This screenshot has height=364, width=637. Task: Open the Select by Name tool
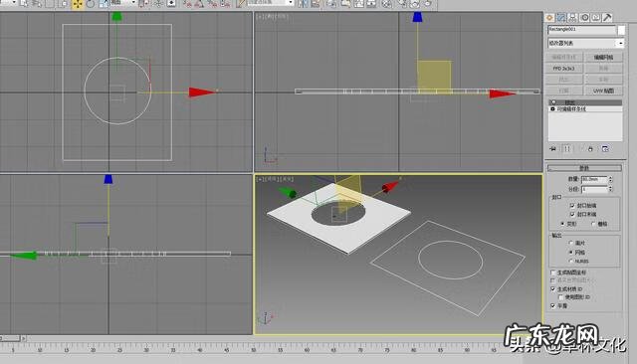pyautogui.click(x=37, y=4)
